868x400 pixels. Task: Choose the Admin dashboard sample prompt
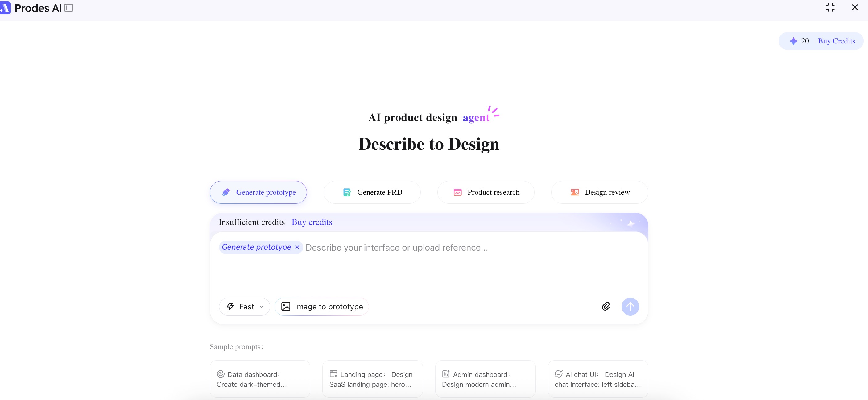pos(485,379)
